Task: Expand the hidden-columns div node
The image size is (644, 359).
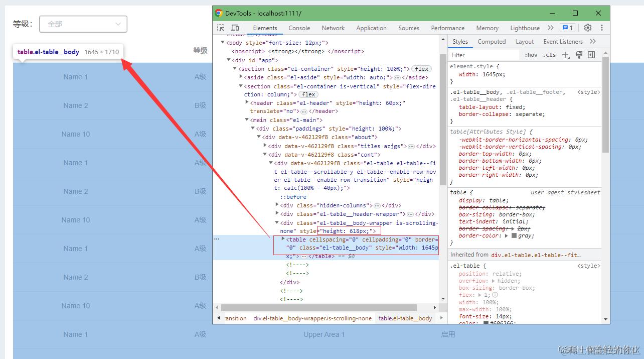Action: [277, 205]
